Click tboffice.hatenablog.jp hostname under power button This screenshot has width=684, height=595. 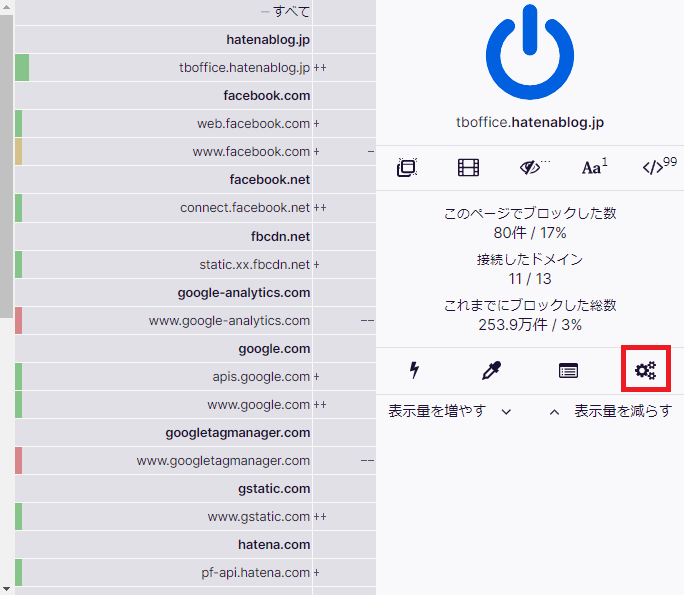(530, 122)
